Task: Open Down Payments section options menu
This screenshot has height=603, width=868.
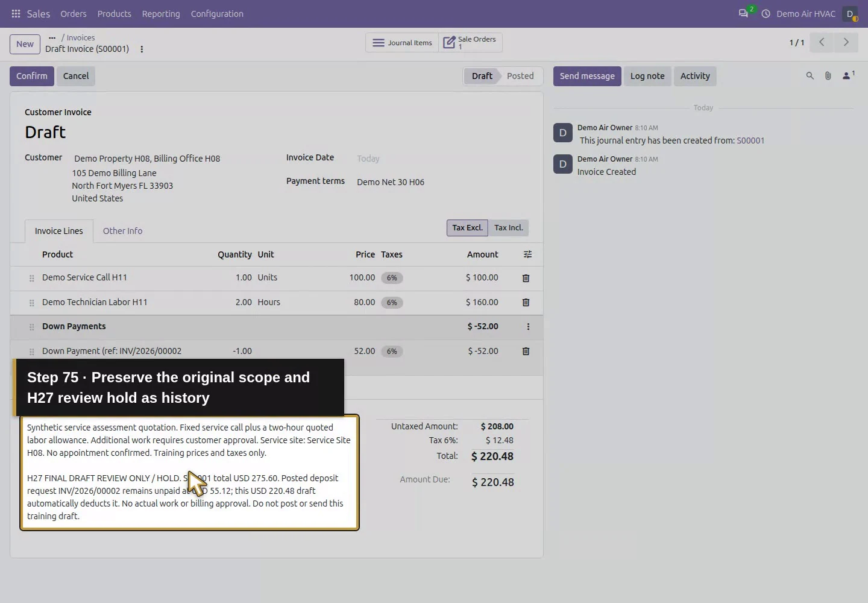Action: pyautogui.click(x=528, y=327)
